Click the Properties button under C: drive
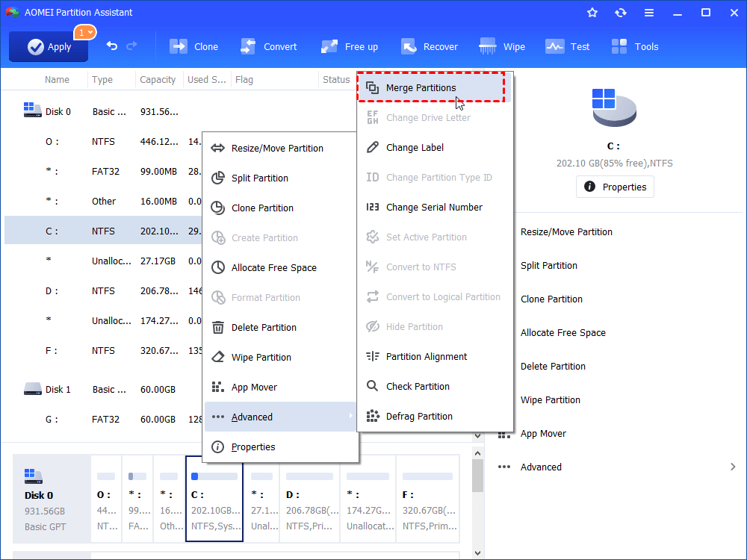The image size is (747, 560). pyautogui.click(x=615, y=187)
